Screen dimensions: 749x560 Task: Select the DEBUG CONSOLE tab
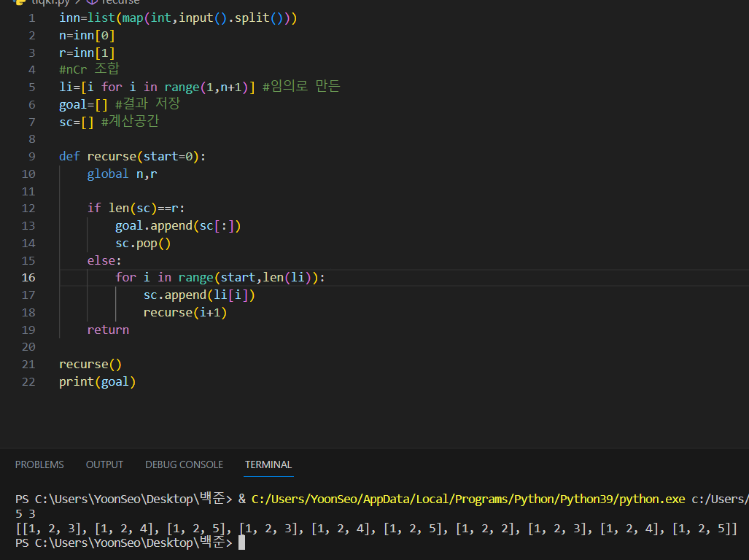click(x=184, y=464)
